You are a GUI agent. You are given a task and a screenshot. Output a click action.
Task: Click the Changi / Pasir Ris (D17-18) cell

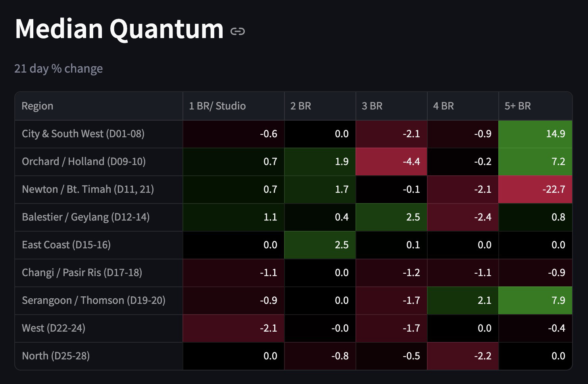[x=82, y=273]
